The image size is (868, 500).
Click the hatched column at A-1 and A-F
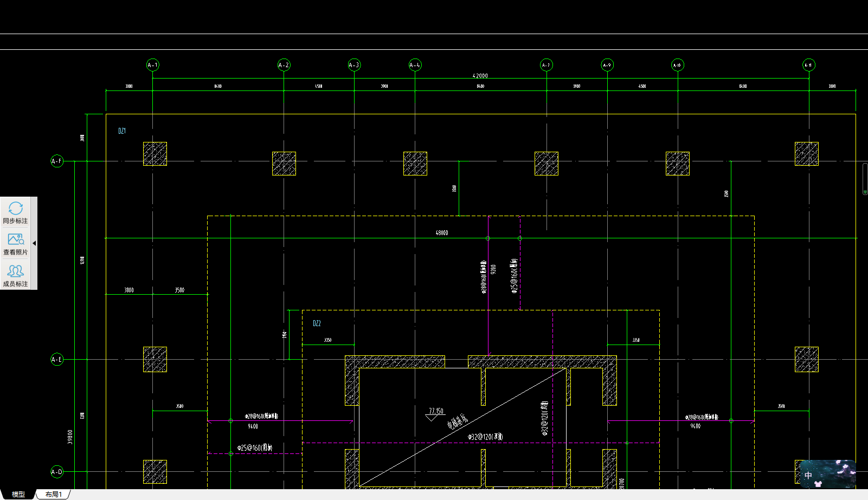point(155,154)
